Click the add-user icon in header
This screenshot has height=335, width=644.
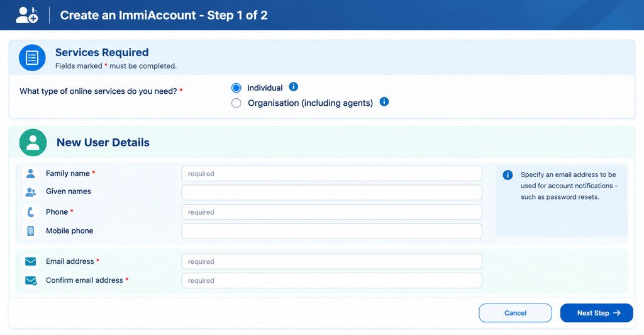[27, 15]
